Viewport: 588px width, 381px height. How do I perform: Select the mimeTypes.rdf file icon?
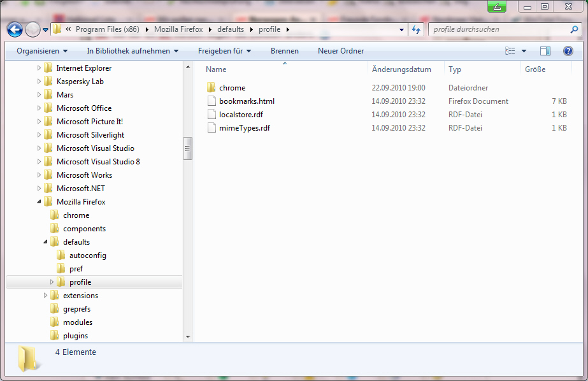tap(212, 128)
